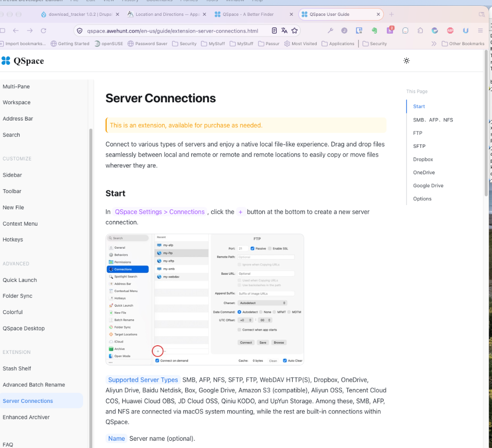Go back with the browser back arrow
Screen dimensions: 492x448
pyautogui.click(x=16, y=30)
